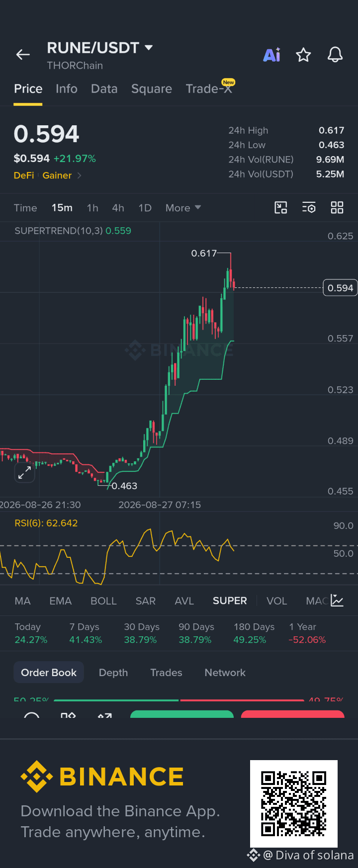Viewport: 358px width, 868px height.
Task: Click the +21.97% change value
Action: (75, 159)
